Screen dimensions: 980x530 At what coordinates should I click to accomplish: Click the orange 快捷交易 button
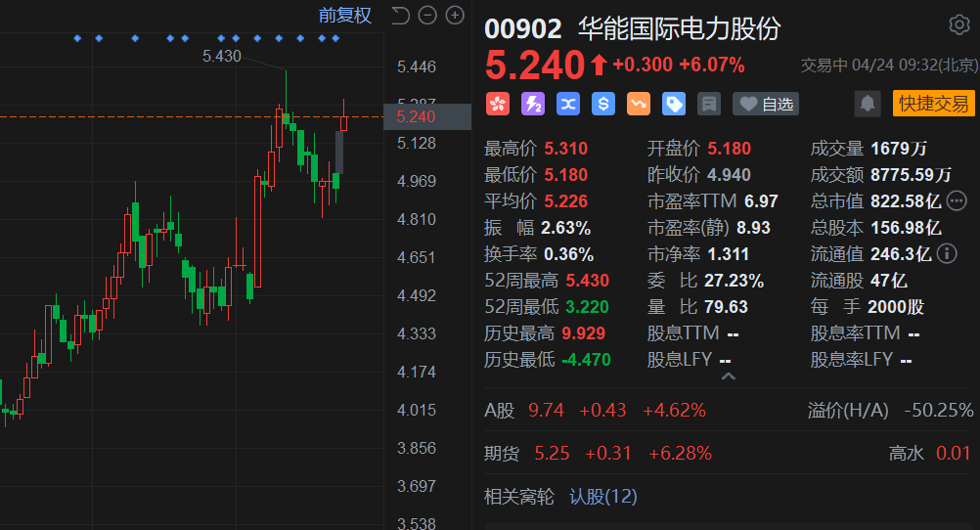(934, 104)
